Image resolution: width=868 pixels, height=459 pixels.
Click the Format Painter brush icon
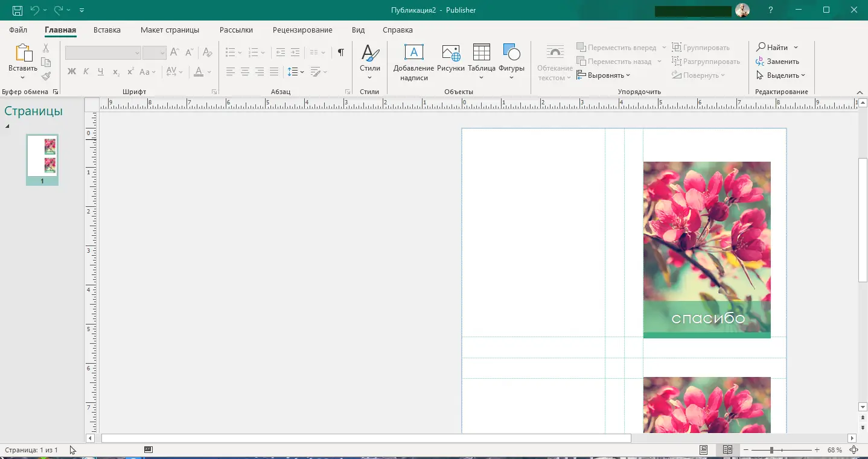(x=46, y=76)
